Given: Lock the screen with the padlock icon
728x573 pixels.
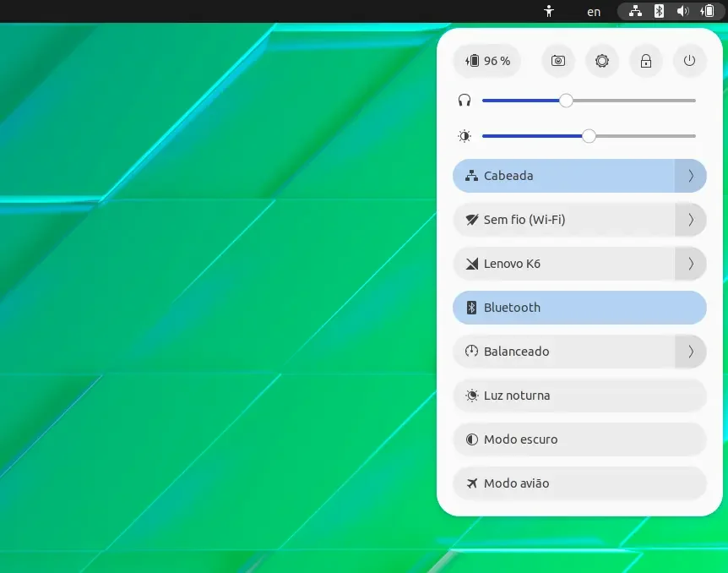Looking at the screenshot, I should (x=646, y=61).
